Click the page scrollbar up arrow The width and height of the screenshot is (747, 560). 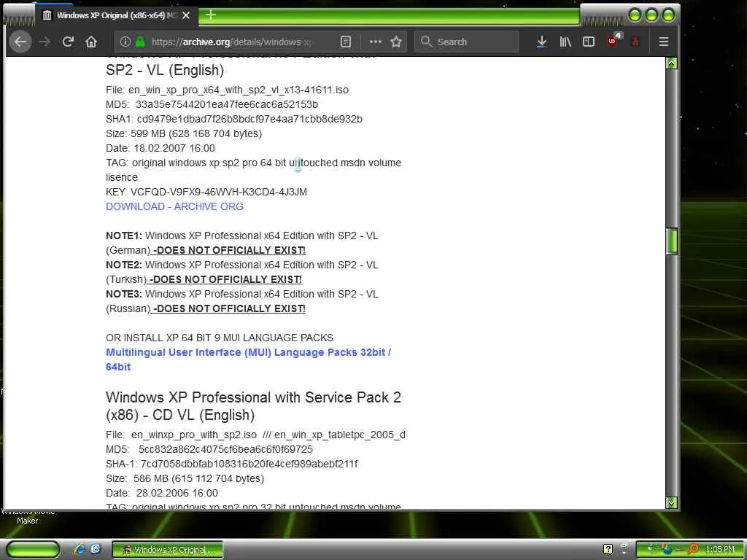point(672,63)
